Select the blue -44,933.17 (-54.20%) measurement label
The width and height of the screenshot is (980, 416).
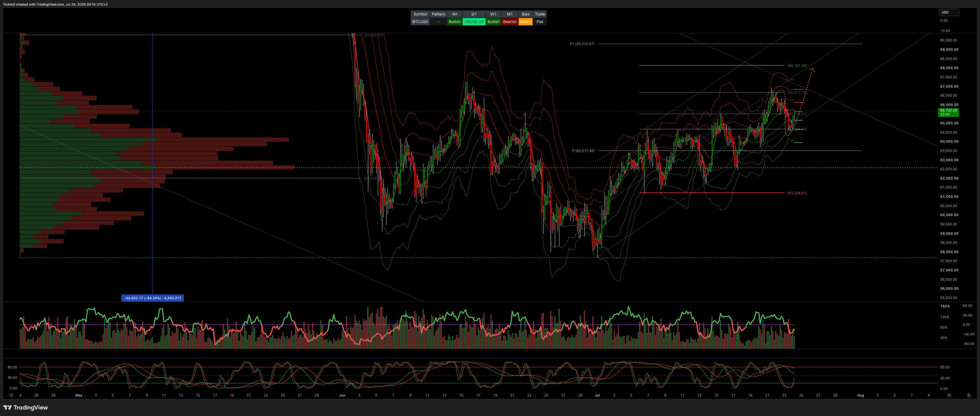[153, 298]
